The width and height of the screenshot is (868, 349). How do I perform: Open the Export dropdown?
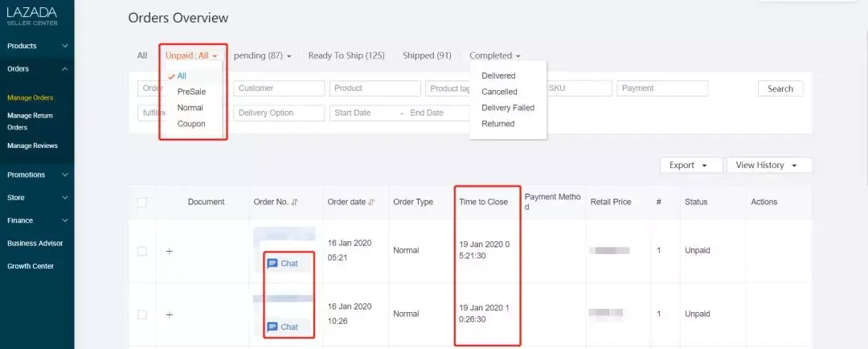tap(691, 165)
